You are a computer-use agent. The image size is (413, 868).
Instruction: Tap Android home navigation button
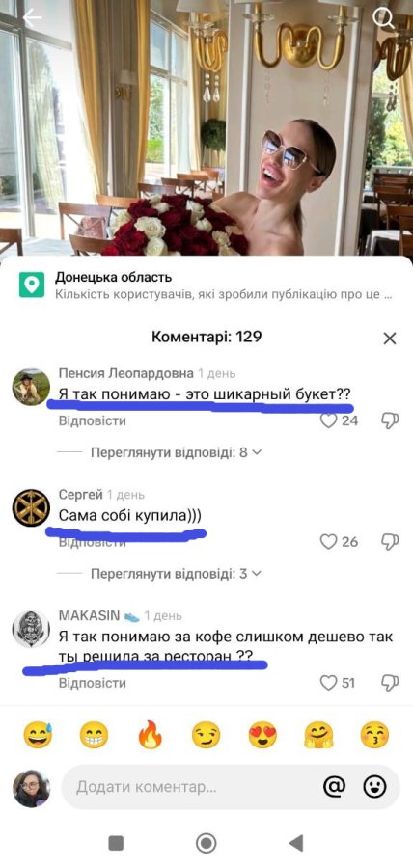[206, 843]
